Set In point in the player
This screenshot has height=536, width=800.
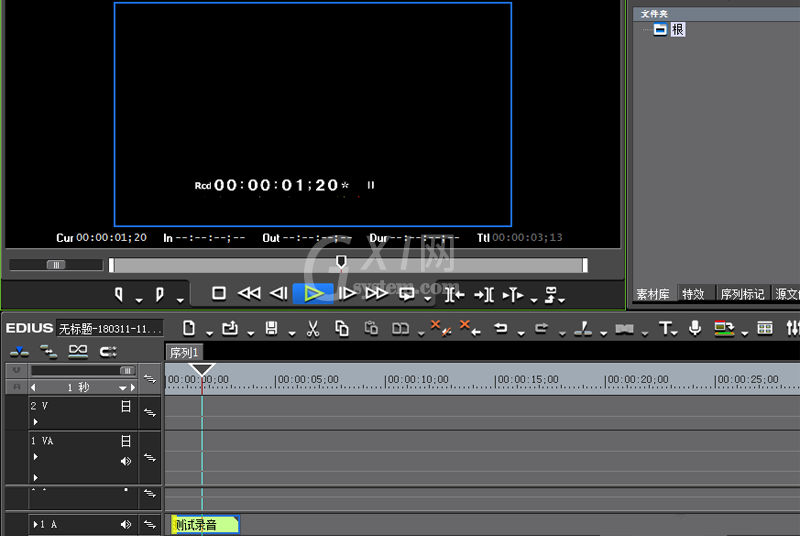(x=119, y=294)
